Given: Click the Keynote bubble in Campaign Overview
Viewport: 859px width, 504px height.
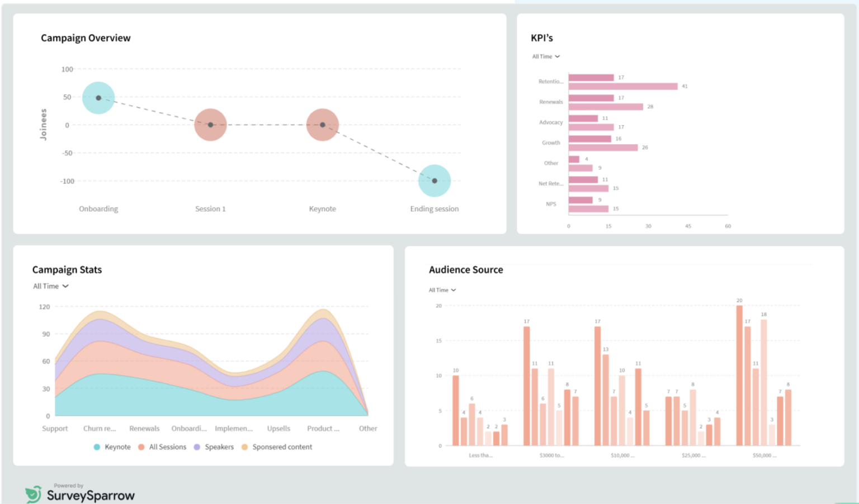Looking at the screenshot, I should (x=322, y=125).
